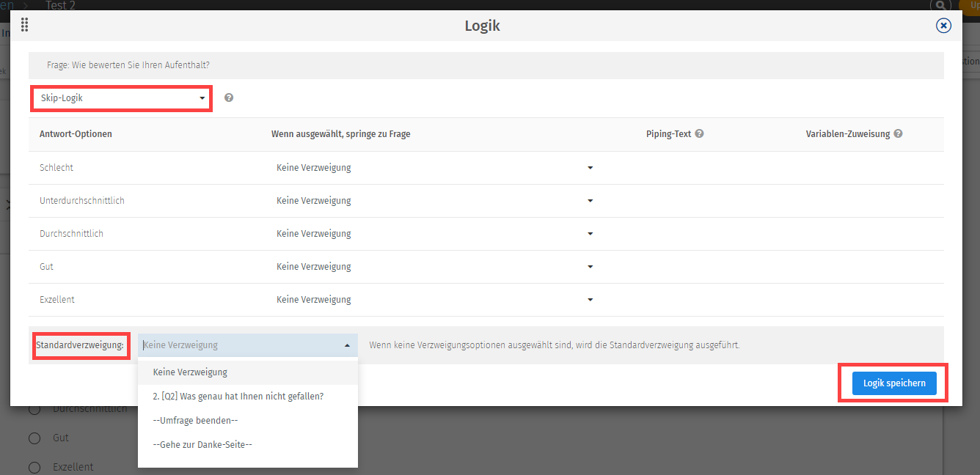Click the Variablen-Zuweisung help icon
980x475 pixels.
click(x=898, y=134)
